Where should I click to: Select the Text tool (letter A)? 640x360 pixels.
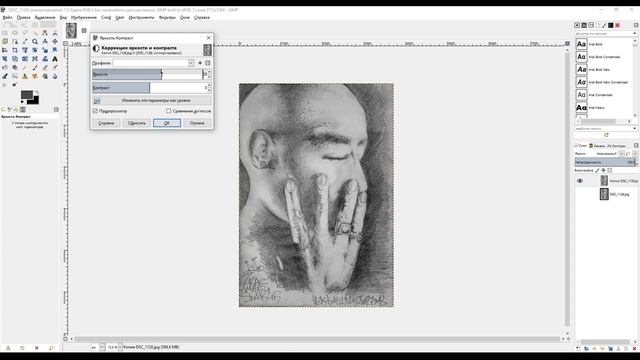click(x=55, y=59)
